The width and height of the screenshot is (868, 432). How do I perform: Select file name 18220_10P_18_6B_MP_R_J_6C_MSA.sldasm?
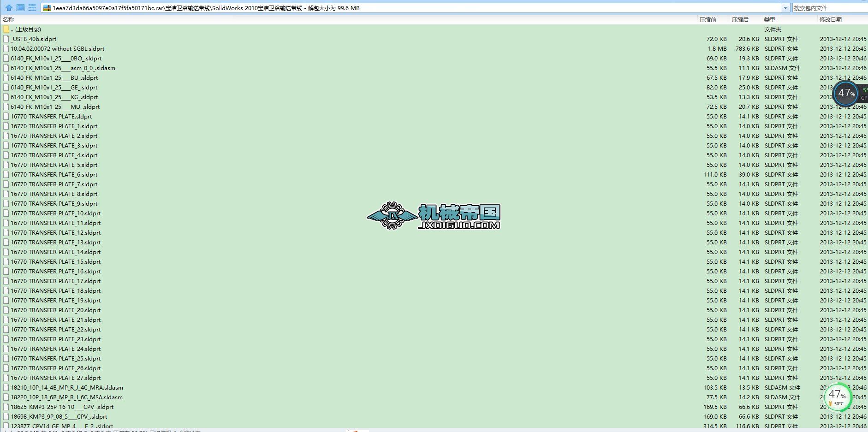(66, 397)
